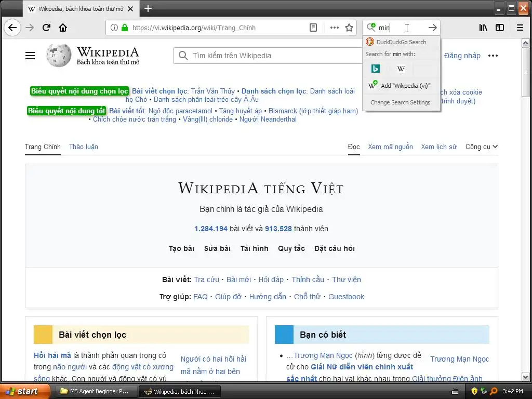The height and width of the screenshot is (399, 532).
Task: Close the Wikipedia tab
Action: tap(130, 9)
